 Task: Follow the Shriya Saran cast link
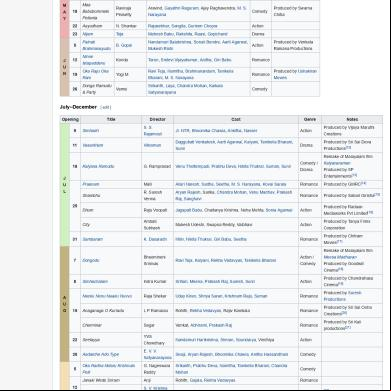click(x=210, y=296)
